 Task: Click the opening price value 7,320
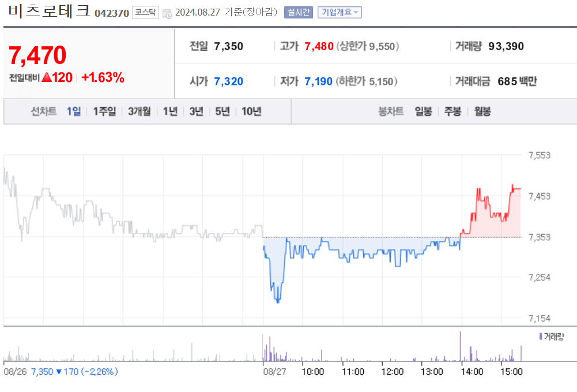[228, 81]
